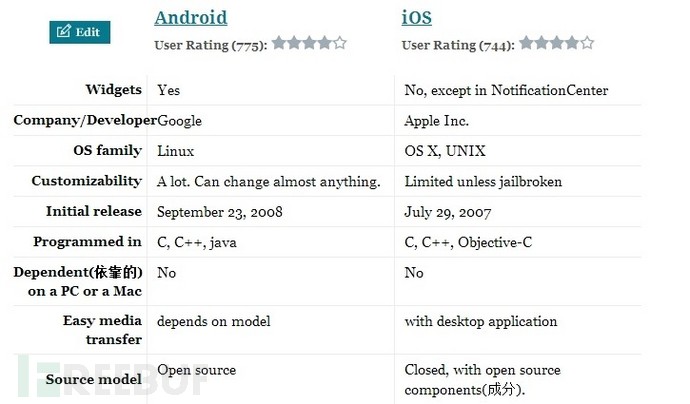Rate iOS with the fifth empty star
690x404 pixels.
click(x=587, y=43)
